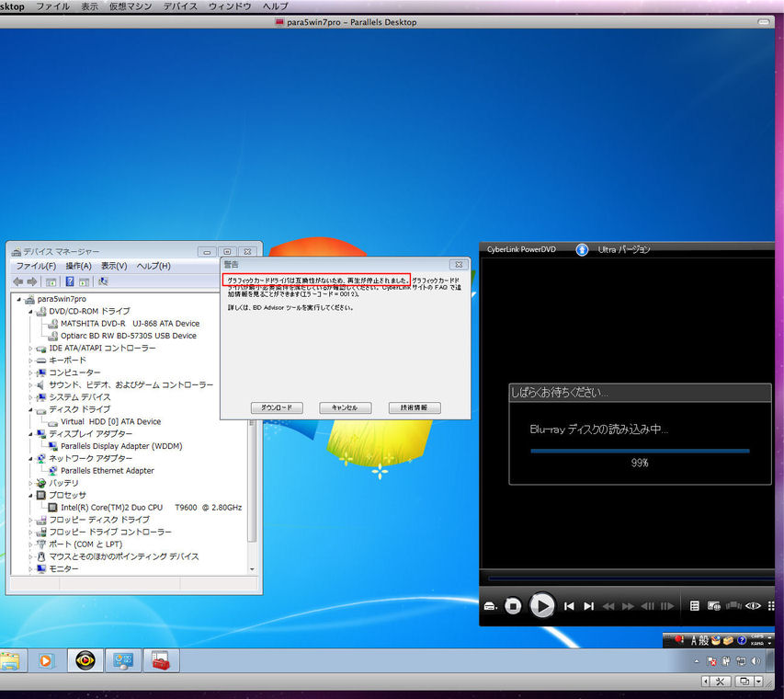Click step backward frame button in PowerDVD
The image size is (784, 699).
(x=647, y=606)
